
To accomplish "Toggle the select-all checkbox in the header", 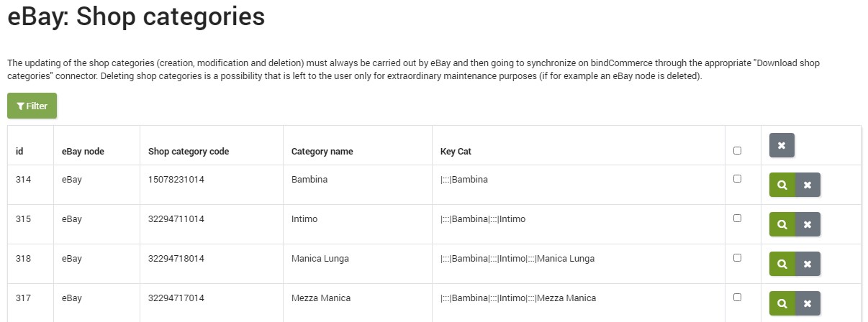I will [737, 151].
